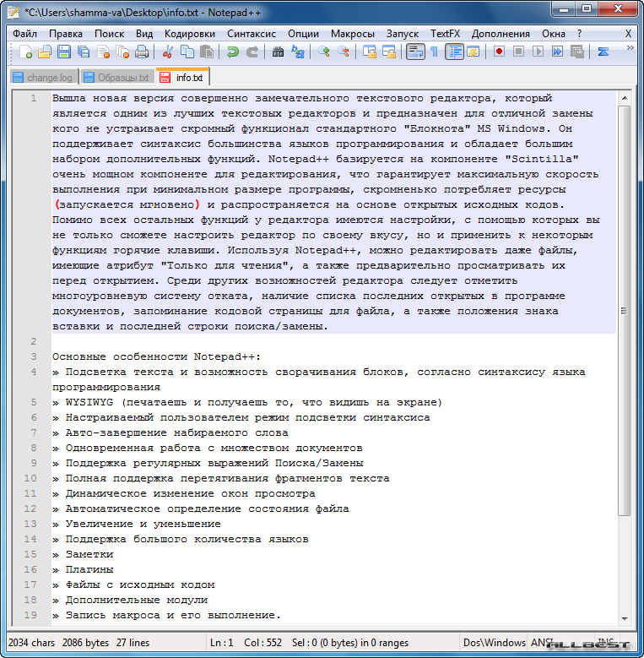Close the document with the menu bar X
Image resolution: width=644 pixels, height=658 pixels.
point(628,34)
